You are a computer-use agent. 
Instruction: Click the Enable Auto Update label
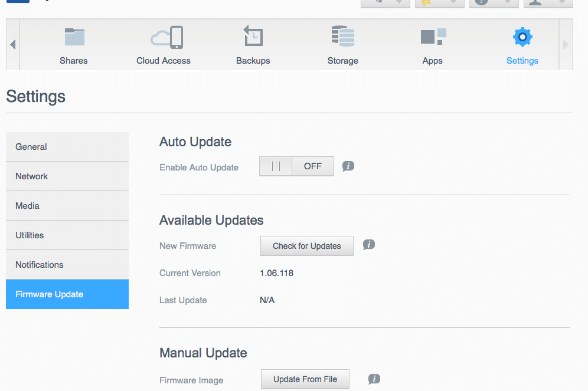pos(199,167)
